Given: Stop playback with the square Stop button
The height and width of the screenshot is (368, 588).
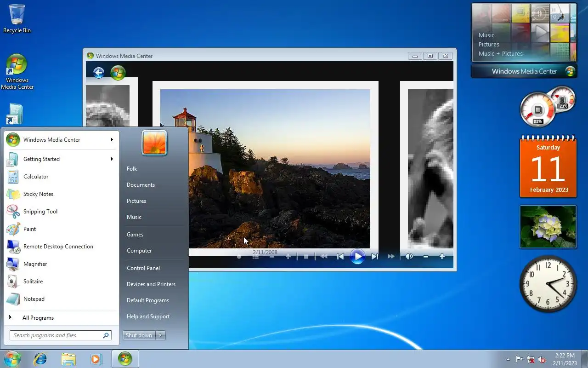Looking at the screenshot, I should point(306,257).
